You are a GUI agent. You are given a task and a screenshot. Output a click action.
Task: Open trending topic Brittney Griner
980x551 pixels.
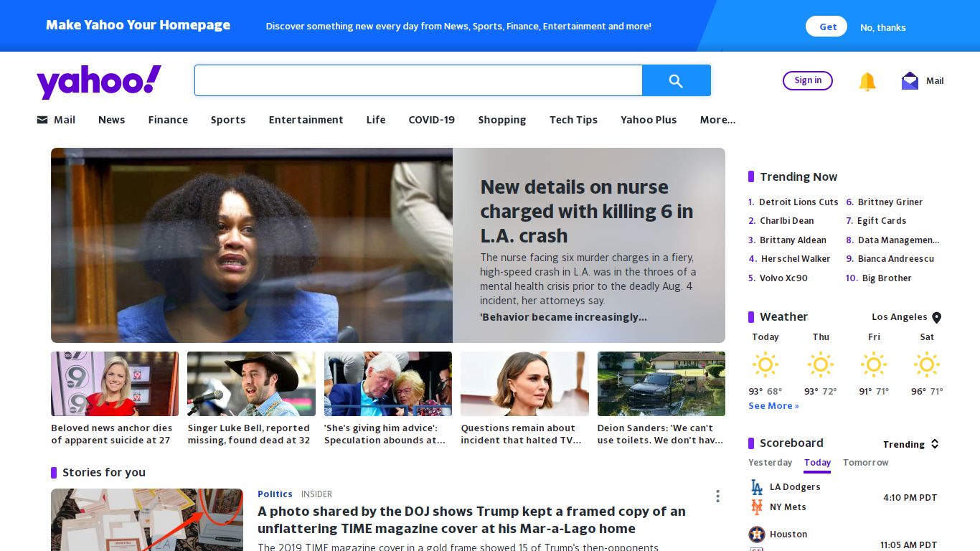(890, 202)
